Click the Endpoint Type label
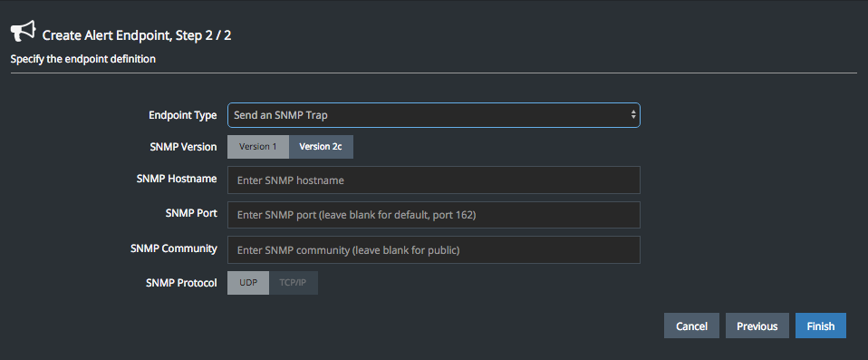Viewport: 868px width, 360px height. click(183, 115)
